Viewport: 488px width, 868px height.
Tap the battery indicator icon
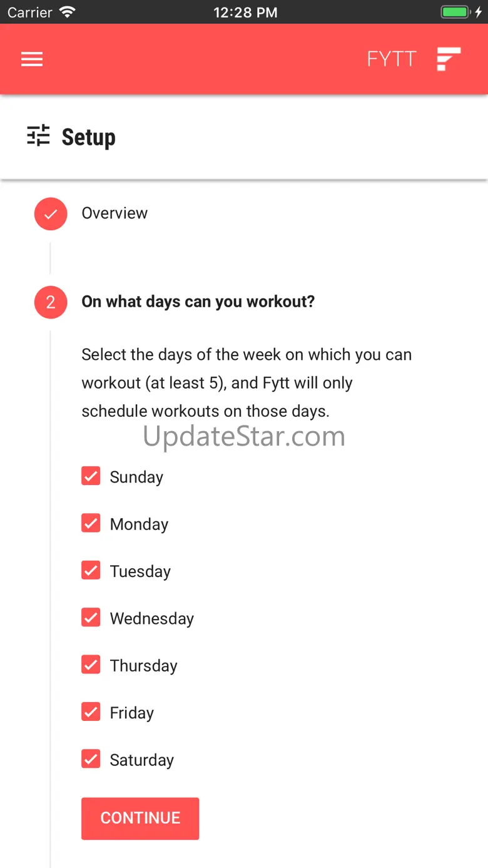[455, 12]
